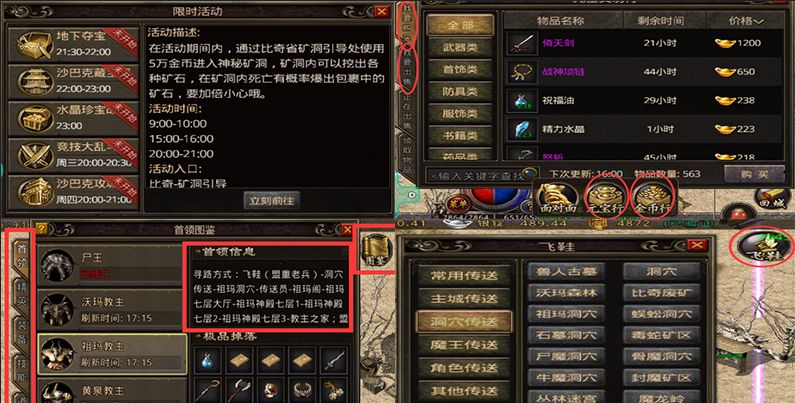Open the 金币行 gold coin market icon

(654, 197)
